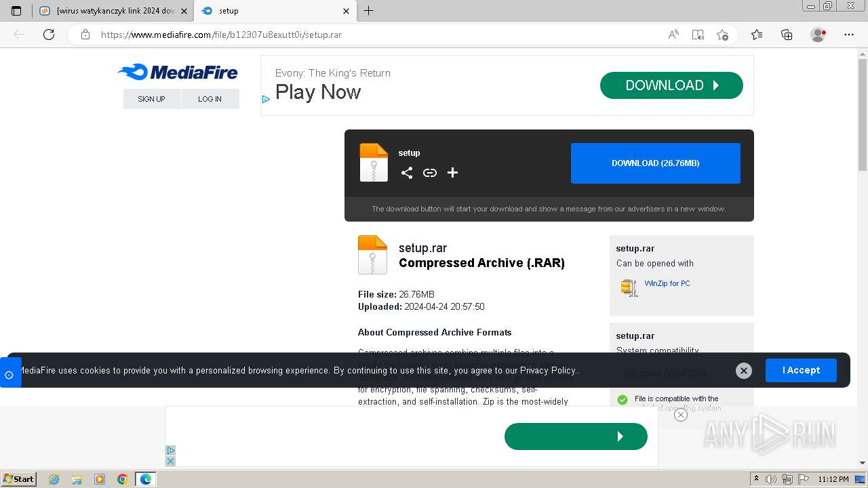Open the Windows Start menu
Viewport: 868px width, 488px height.
(x=19, y=479)
